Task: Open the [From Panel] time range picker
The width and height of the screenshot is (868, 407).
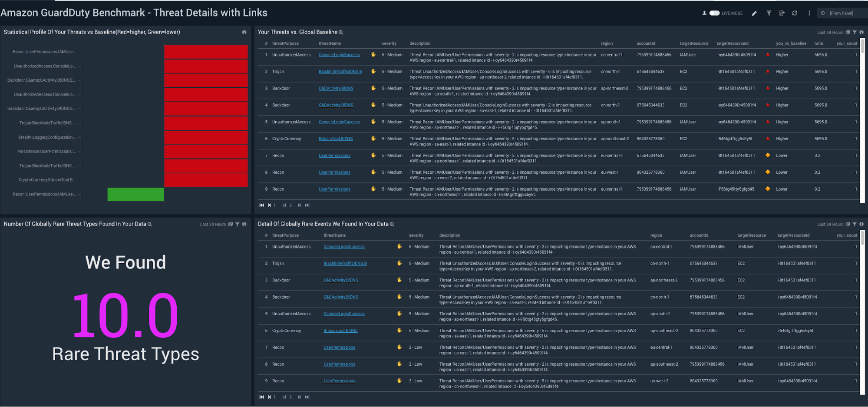Action: tap(841, 13)
